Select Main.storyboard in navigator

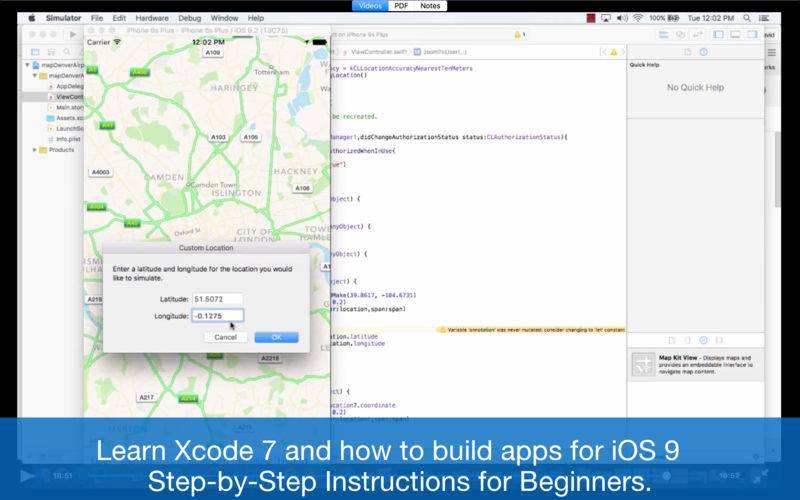point(65,107)
